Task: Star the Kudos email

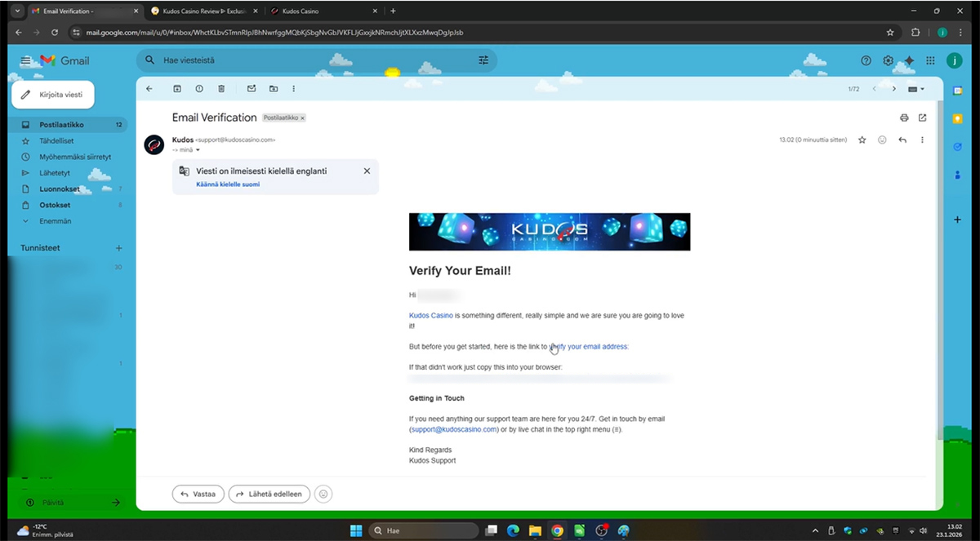Action: click(x=862, y=140)
